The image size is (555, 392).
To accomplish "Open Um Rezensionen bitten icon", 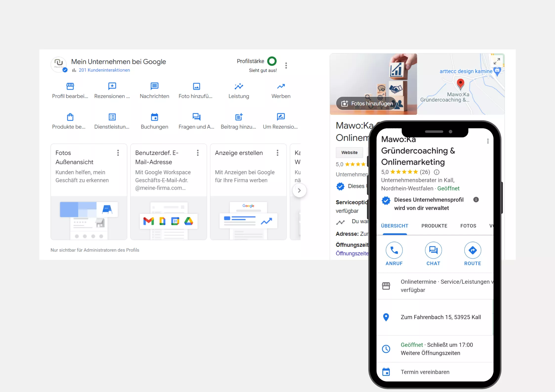I will [281, 117].
